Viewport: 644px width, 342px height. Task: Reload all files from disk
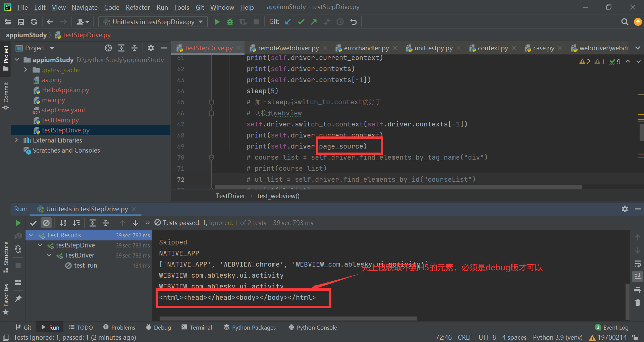click(x=34, y=22)
